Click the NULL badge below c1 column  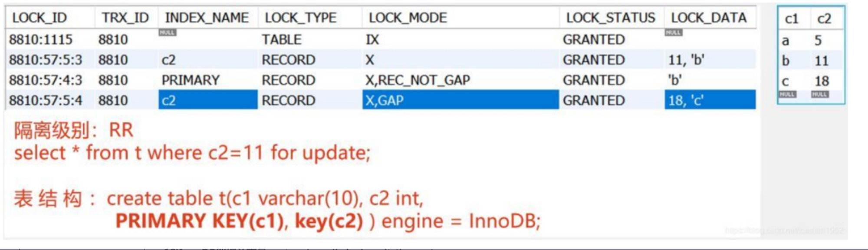pyautogui.click(x=787, y=95)
